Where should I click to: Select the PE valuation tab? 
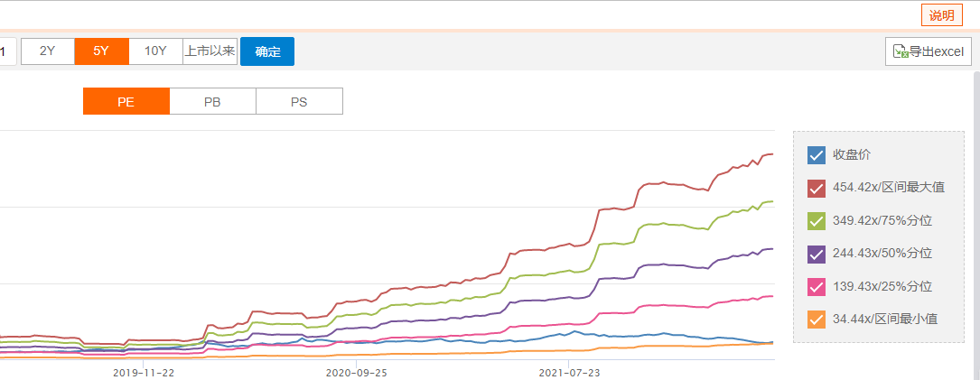click(126, 101)
